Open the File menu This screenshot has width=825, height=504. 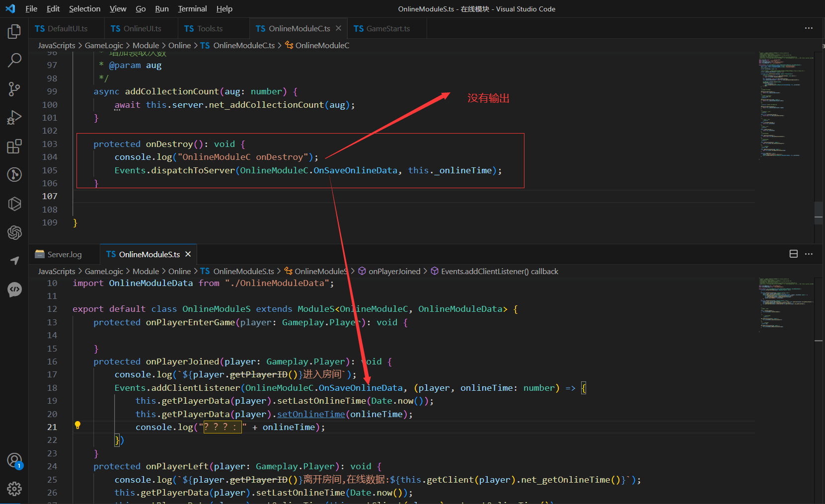click(31, 8)
